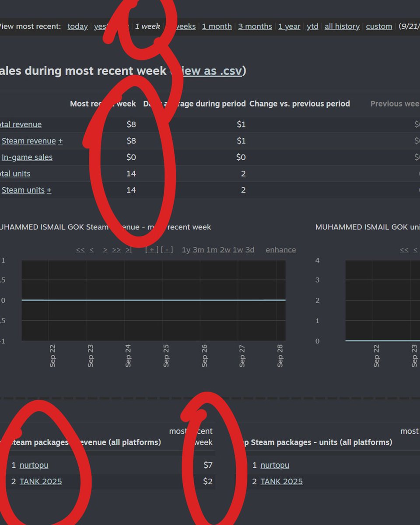Jump units chart far back with '<<'
Image resolution: width=420 pixels, height=525 pixels.
(404, 250)
